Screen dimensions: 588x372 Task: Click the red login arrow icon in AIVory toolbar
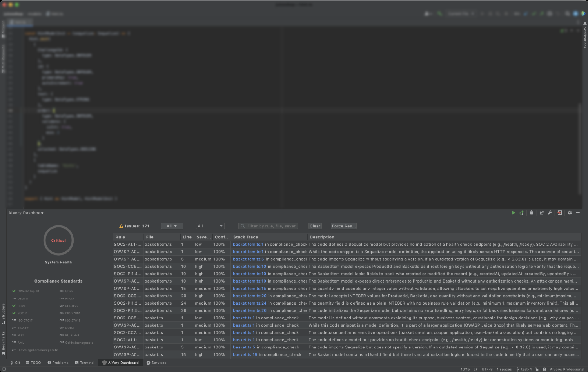tap(560, 213)
